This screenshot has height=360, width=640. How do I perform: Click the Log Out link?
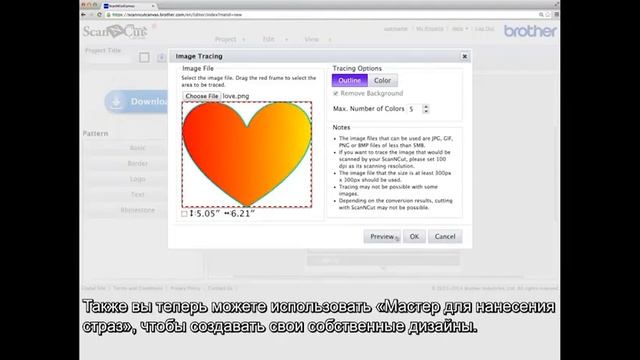(x=484, y=29)
